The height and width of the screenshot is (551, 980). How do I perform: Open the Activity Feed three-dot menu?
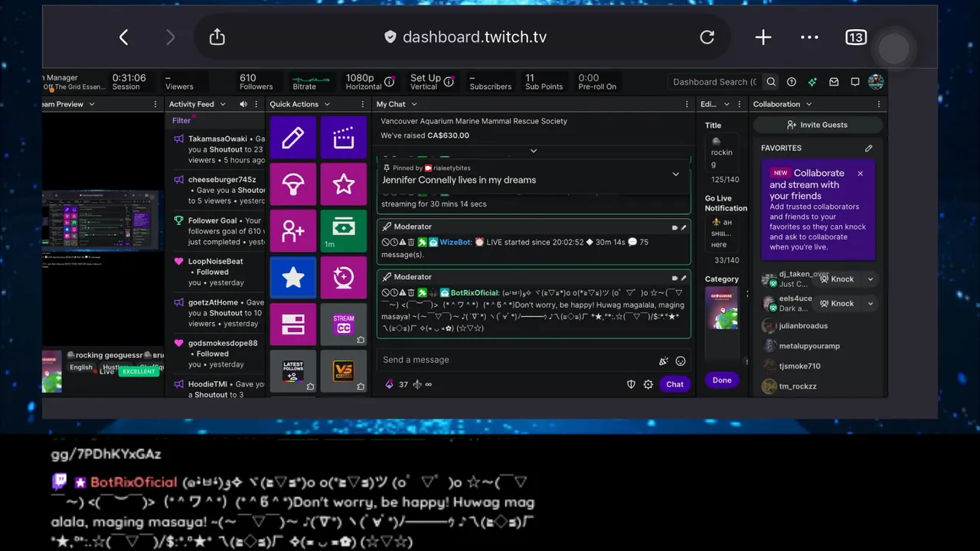pos(258,104)
